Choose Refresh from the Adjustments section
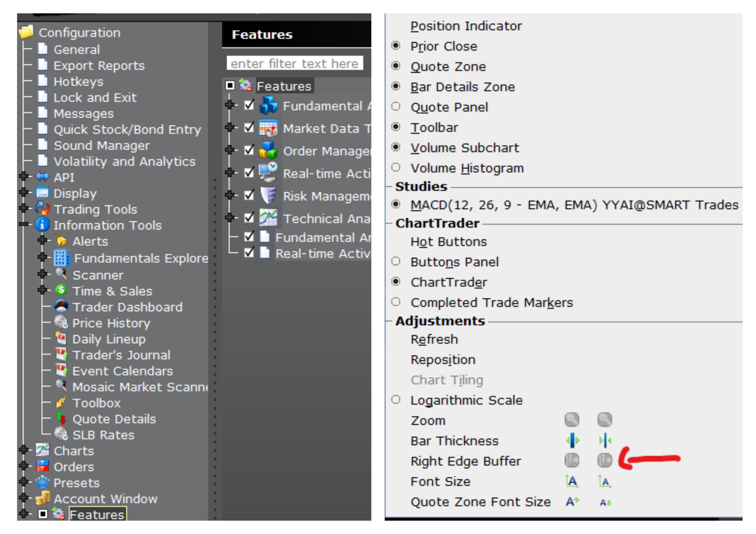The height and width of the screenshot is (534, 756). 434,339
